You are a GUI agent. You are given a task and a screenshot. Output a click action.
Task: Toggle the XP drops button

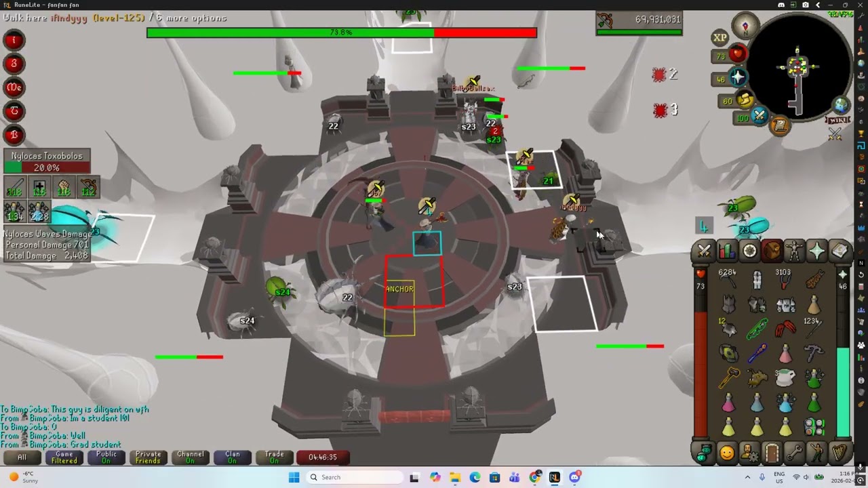[719, 38]
